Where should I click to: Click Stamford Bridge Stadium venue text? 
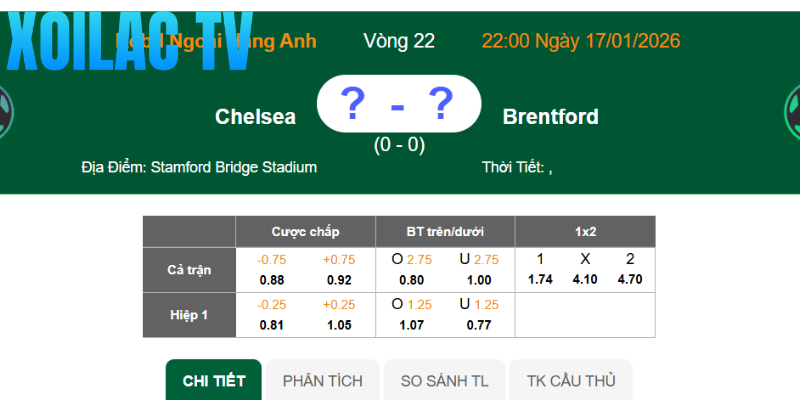(234, 167)
